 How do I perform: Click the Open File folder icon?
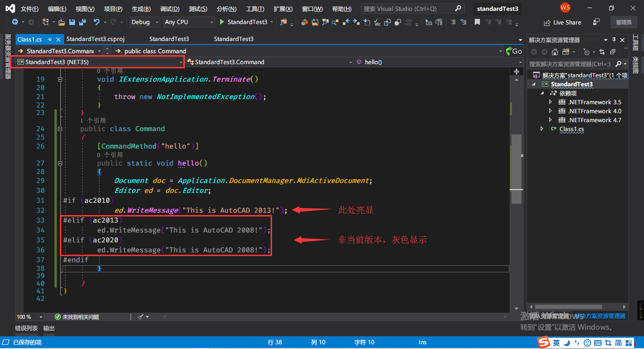[62, 22]
